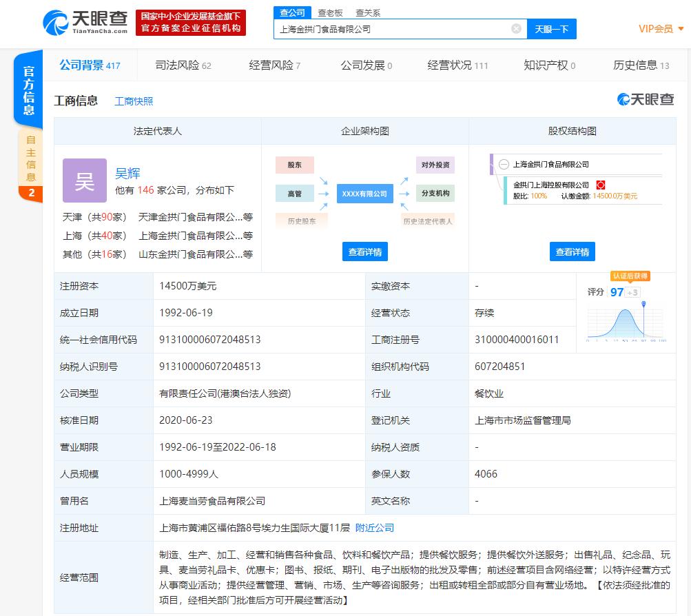Click 金拱门上海控股有限公司 shareholder name

tap(551, 185)
